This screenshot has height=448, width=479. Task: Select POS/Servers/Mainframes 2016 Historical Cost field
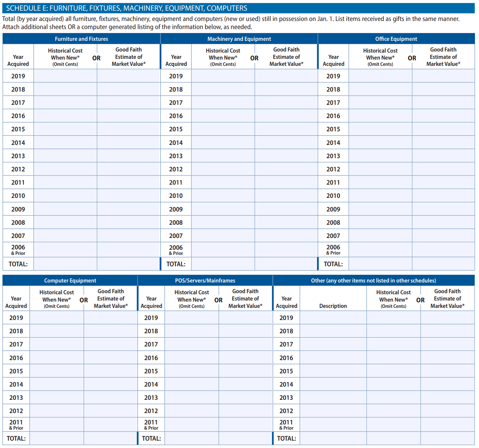pos(192,358)
